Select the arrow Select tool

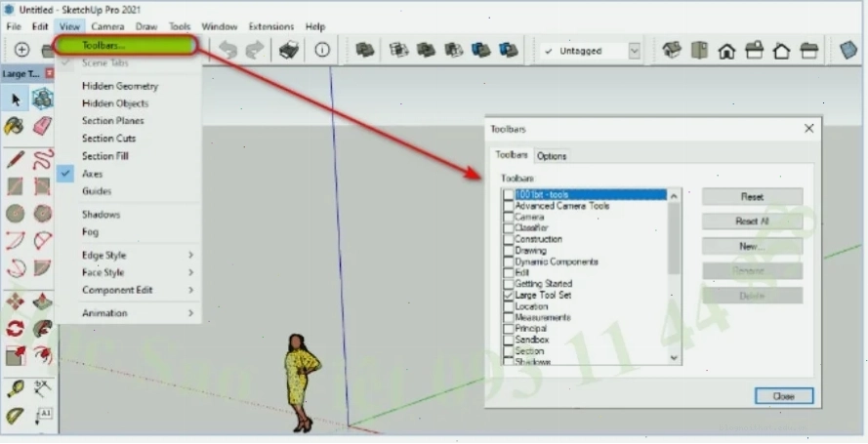tap(15, 100)
